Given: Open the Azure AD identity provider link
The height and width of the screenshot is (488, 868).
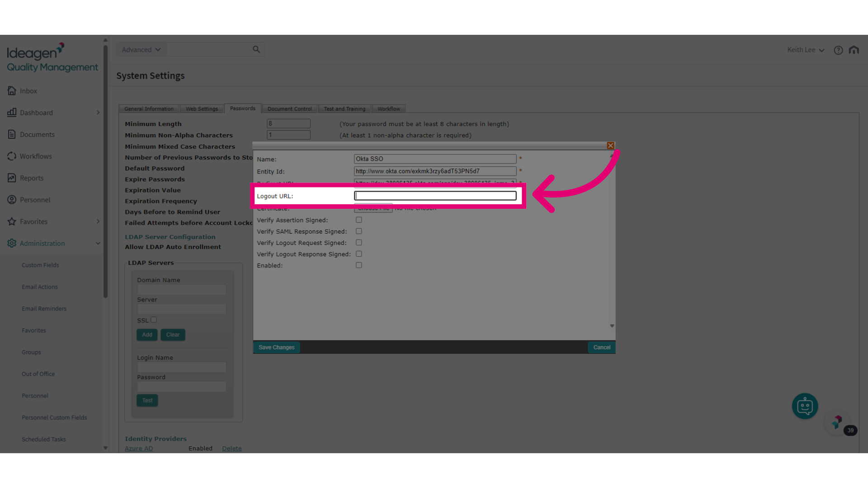Looking at the screenshot, I should point(139,448).
